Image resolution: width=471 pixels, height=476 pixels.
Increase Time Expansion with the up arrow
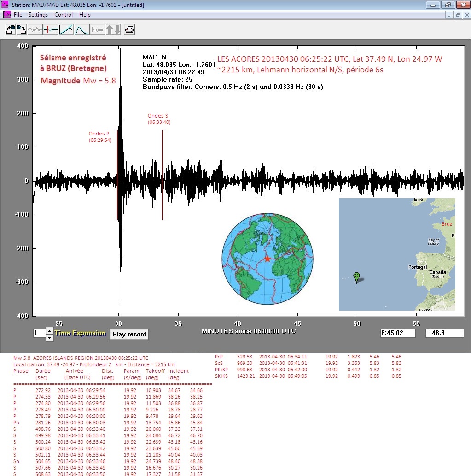tap(49, 331)
